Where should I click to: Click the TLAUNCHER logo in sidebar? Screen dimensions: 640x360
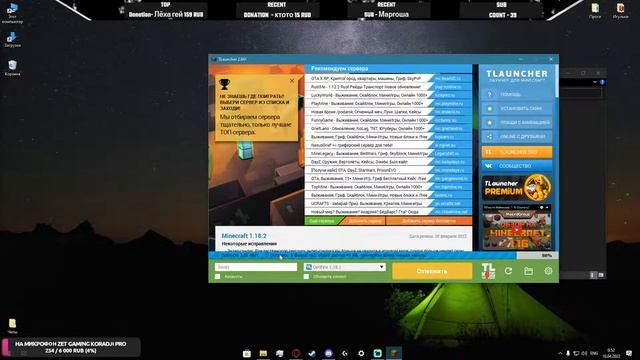coord(517,74)
